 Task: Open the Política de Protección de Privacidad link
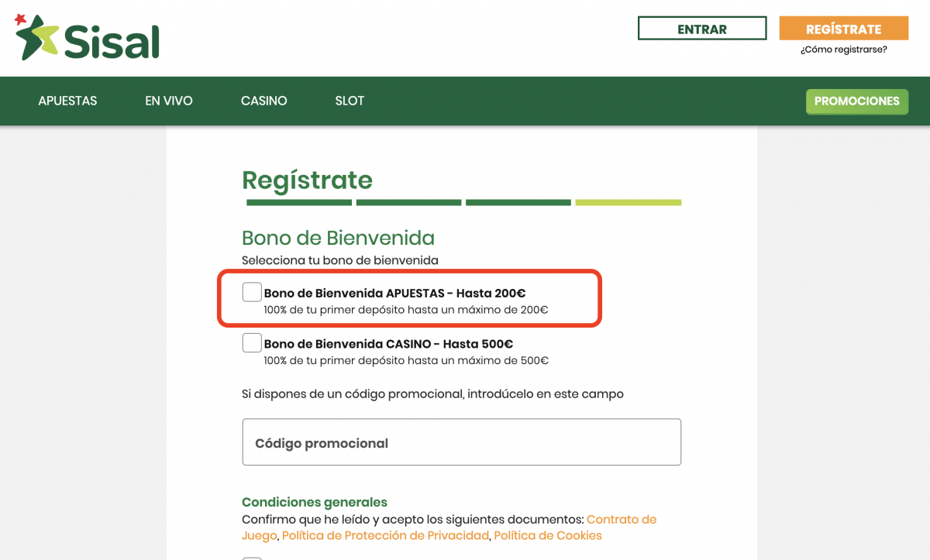pyautogui.click(x=385, y=535)
